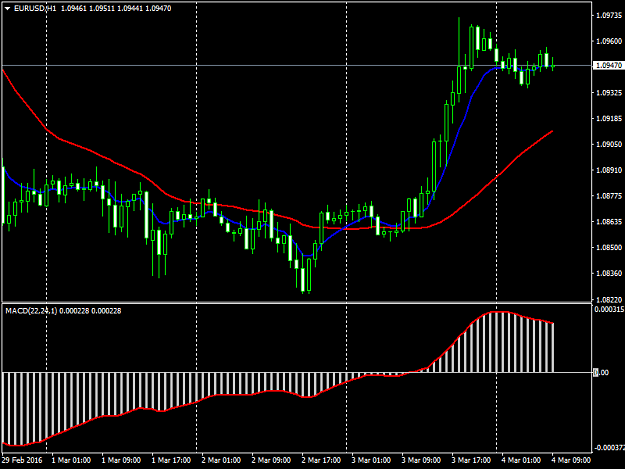Click the price scale value 1.09050
625x469 pixels.
point(609,144)
